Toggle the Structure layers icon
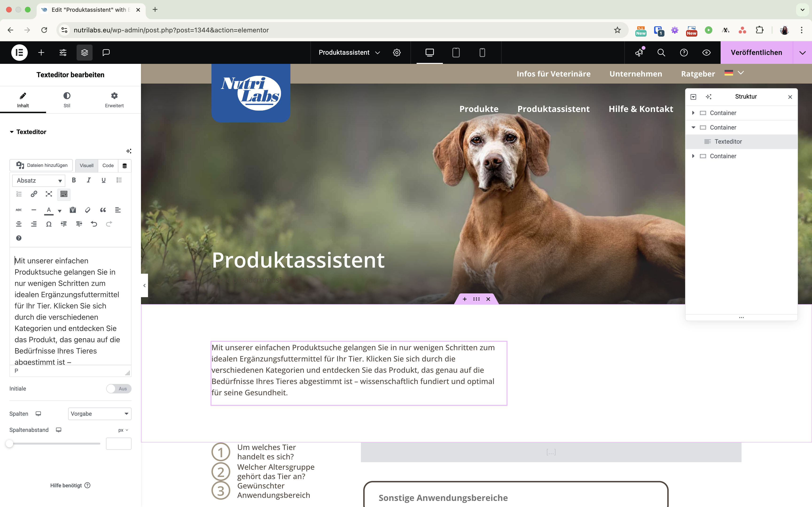 point(84,53)
